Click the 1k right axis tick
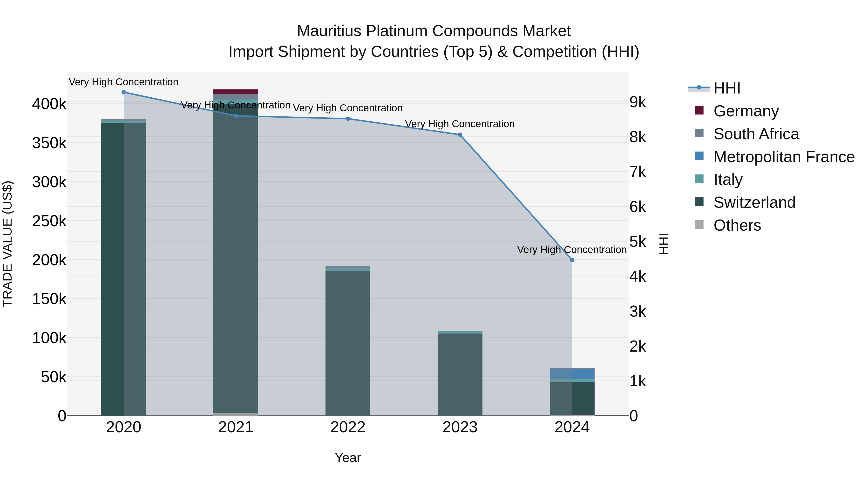 (x=638, y=381)
